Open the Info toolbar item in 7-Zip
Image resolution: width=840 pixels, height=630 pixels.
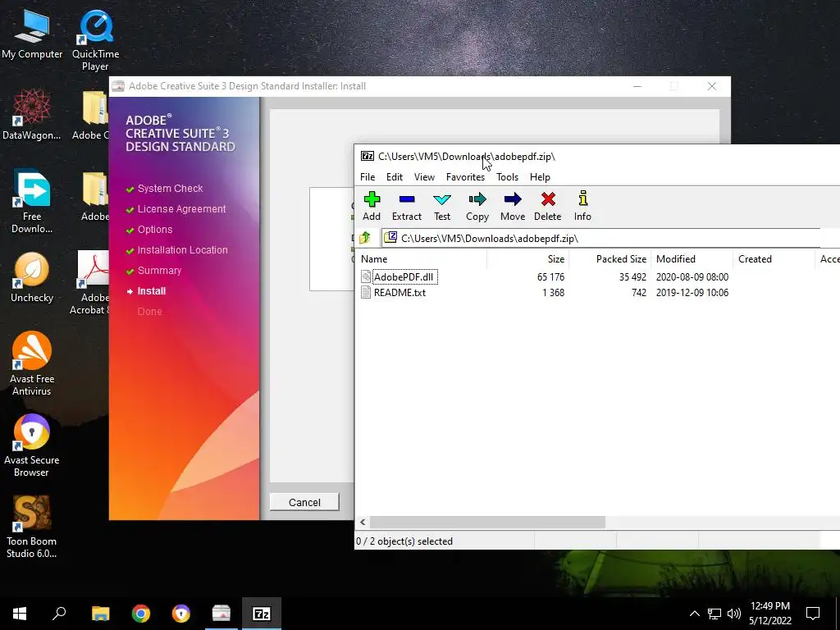[583, 206]
